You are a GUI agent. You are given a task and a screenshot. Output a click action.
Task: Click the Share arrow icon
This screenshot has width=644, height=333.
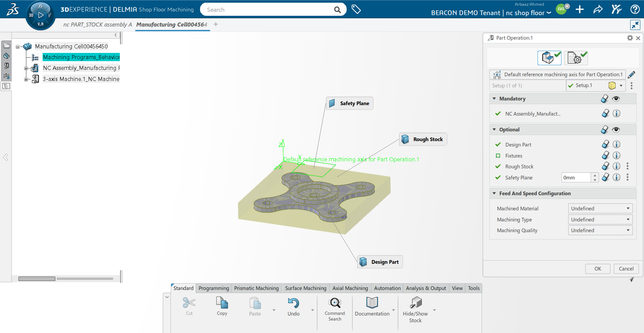point(598,9)
